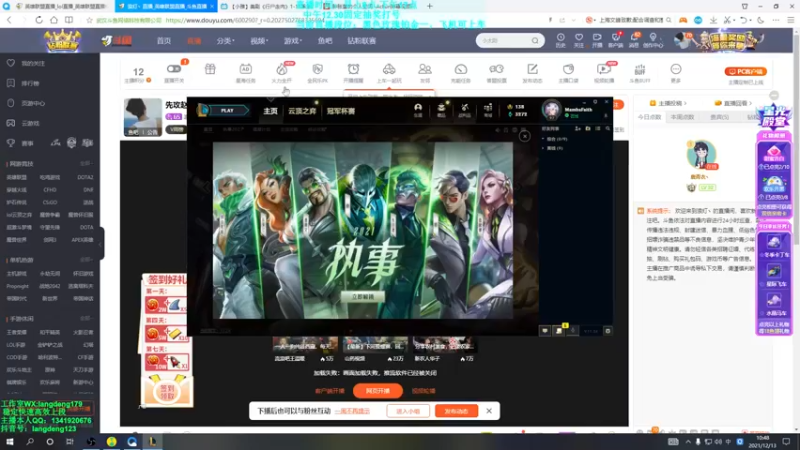Switch to 云顶之弈 tab in League client
Screen dimensions: 800x450
[x=302, y=111]
